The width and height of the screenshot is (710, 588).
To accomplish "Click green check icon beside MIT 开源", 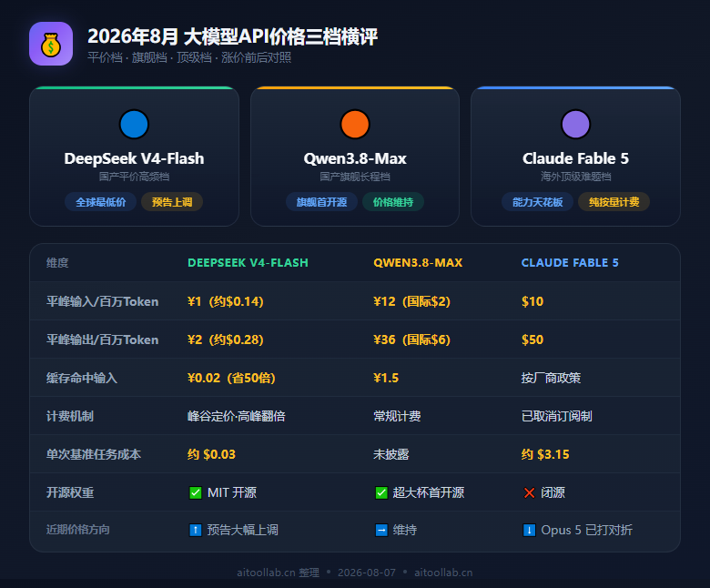I will click(195, 492).
